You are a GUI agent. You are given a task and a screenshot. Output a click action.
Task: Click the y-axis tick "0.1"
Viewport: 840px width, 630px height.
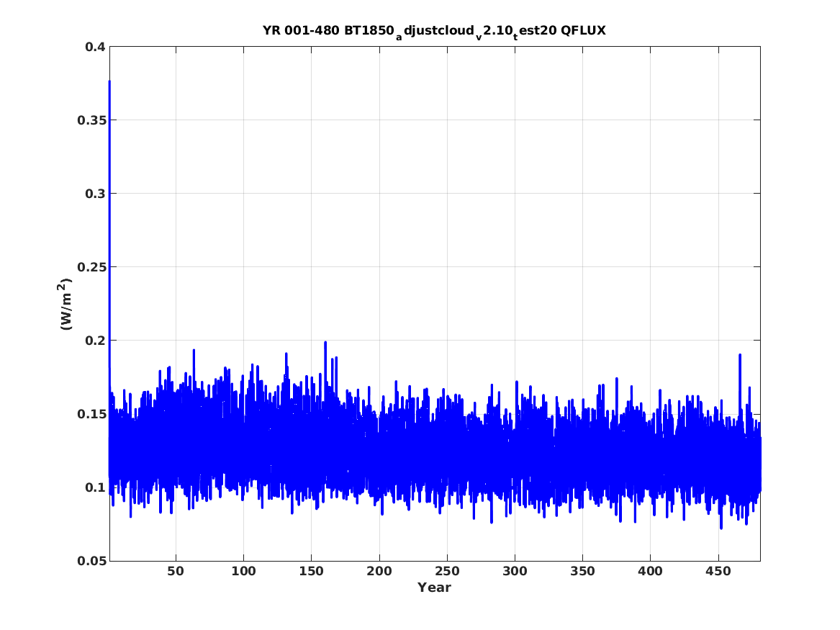point(95,487)
